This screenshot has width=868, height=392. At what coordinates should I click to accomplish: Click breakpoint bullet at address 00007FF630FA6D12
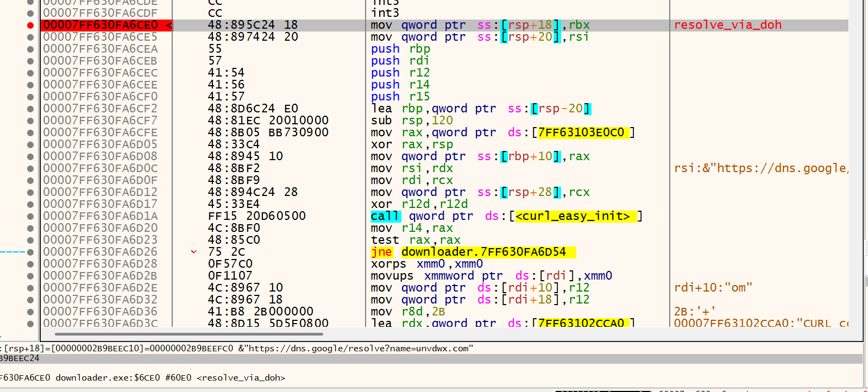pos(30,192)
